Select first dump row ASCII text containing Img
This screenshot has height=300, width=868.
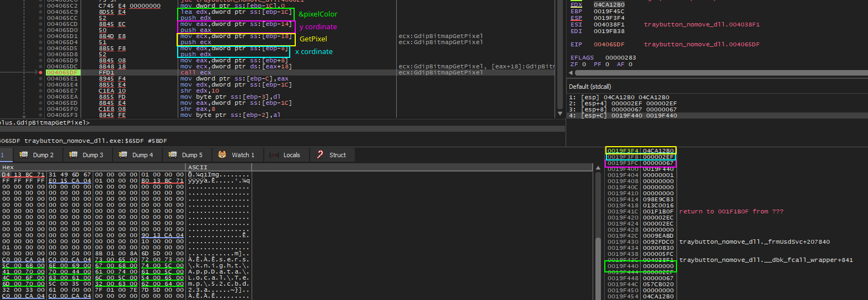219,174
